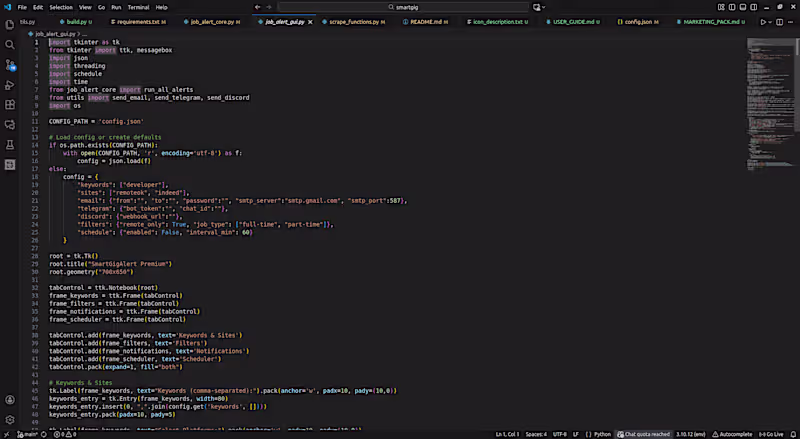The width and height of the screenshot is (800, 439).
Task: Toggle the Panel layout icon
Action: point(743,7)
